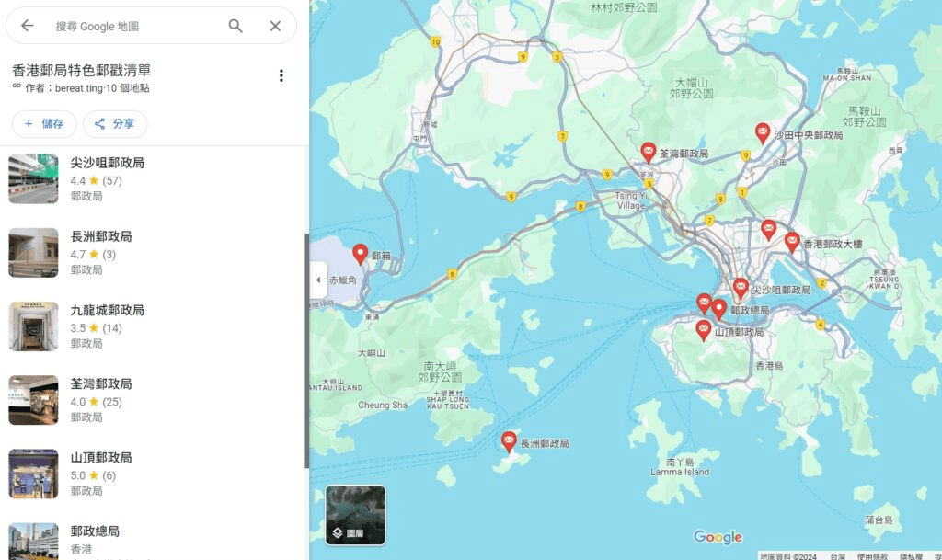
Task: Select 尖沙咀郵政局 list entry title
Action: [x=107, y=163]
